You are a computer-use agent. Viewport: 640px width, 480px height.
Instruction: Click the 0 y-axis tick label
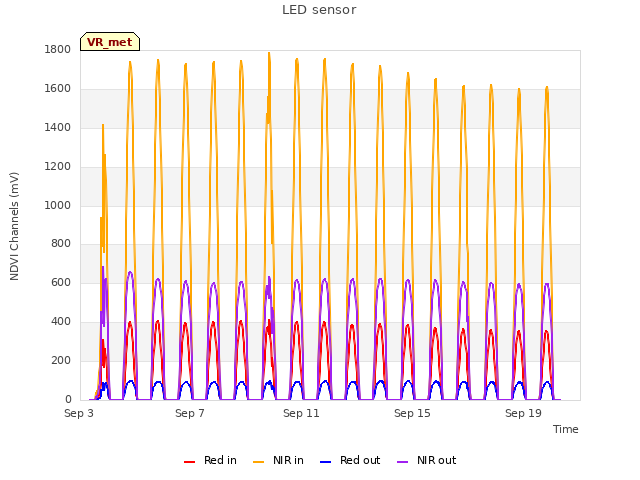(x=68, y=400)
